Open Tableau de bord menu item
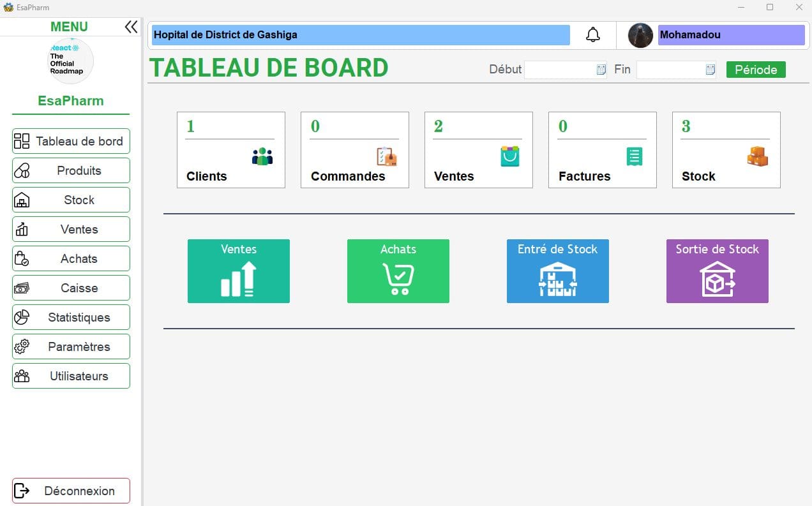 [71, 141]
